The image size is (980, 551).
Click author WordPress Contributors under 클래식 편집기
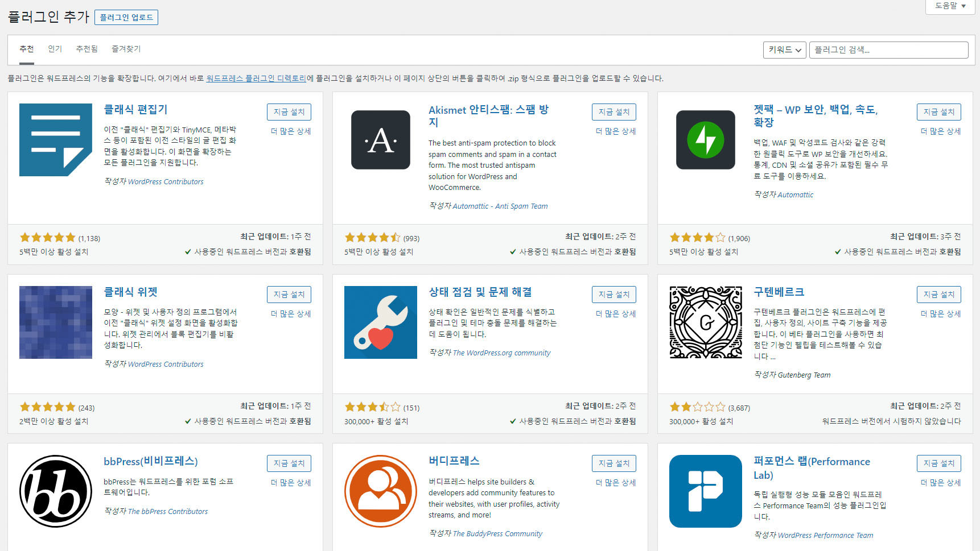tap(166, 182)
